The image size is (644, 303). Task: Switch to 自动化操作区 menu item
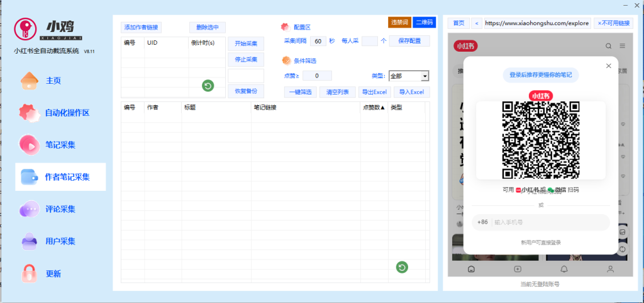(67, 113)
